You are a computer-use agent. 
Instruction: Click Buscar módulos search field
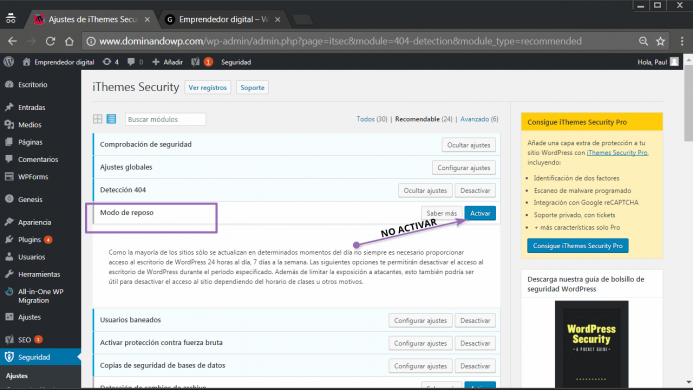(x=165, y=119)
